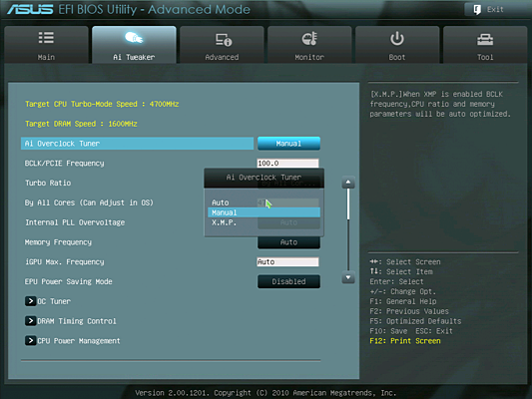Click the Target DRAM Speed 1600MHz text

pyautogui.click(x=81, y=124)
